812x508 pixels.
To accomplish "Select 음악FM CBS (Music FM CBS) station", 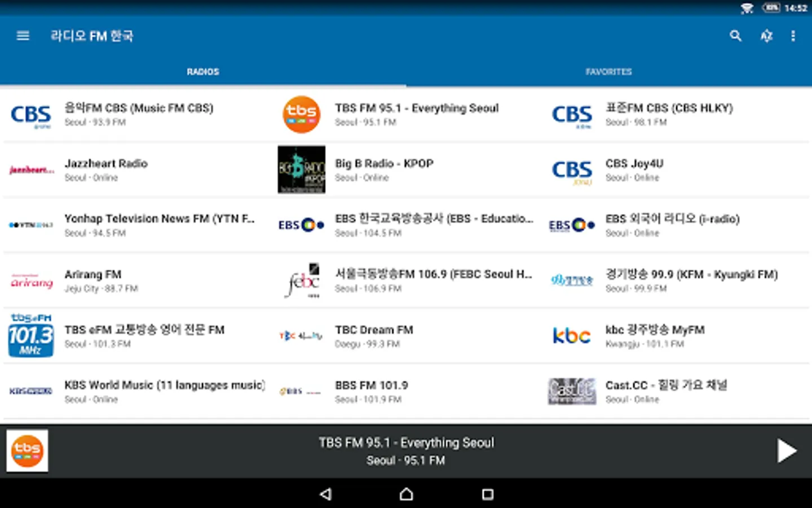I will coord(139,108).
